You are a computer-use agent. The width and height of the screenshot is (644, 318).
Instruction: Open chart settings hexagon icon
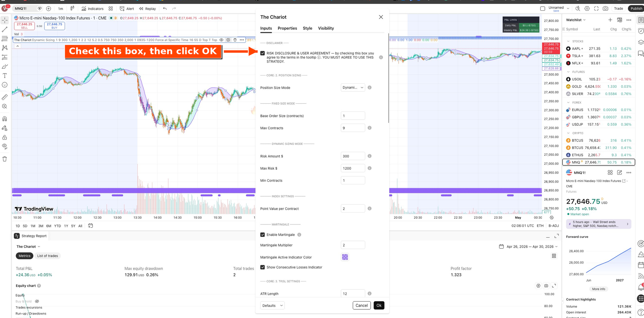[587, 9]
